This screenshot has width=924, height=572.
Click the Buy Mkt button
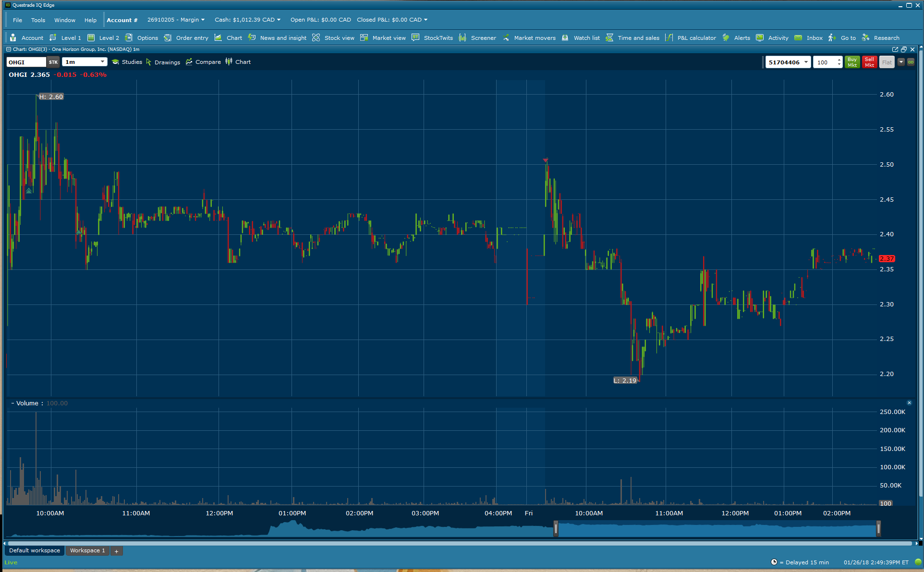pyautogui.click(x=852, y=62)
